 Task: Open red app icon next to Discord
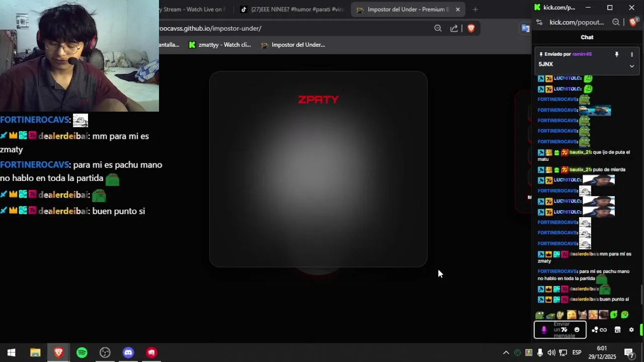[151, 352]
